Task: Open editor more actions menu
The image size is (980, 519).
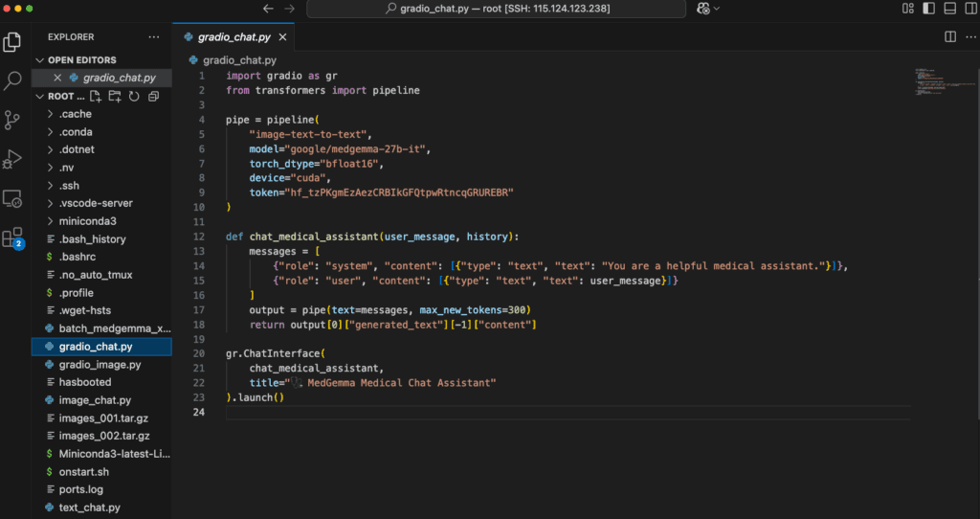Action: pos(970,37)
